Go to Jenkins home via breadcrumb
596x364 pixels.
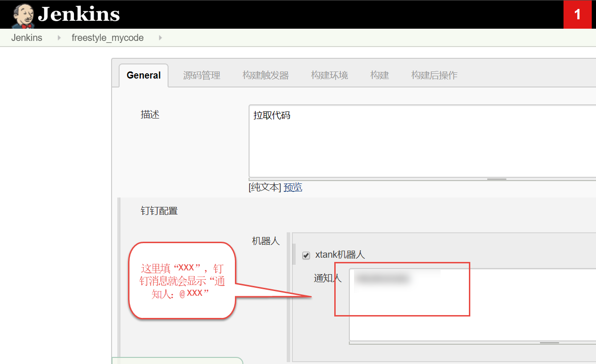coord(27,38)
